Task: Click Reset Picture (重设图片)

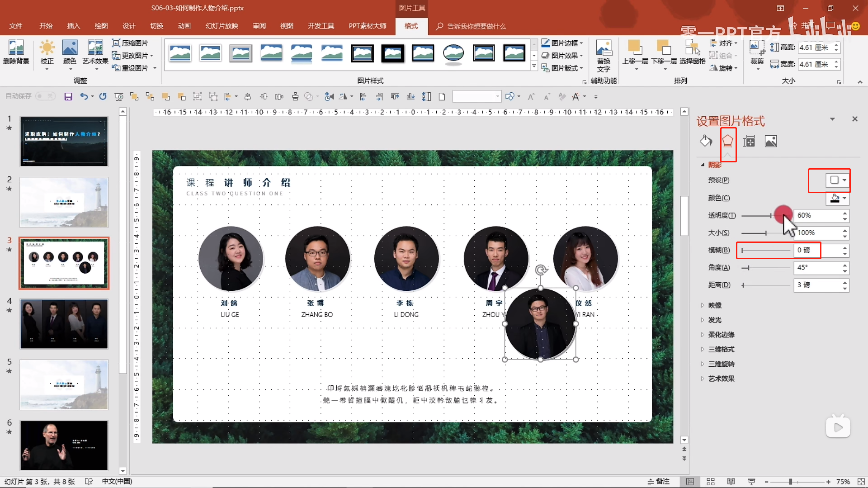Action: point(134,68)
